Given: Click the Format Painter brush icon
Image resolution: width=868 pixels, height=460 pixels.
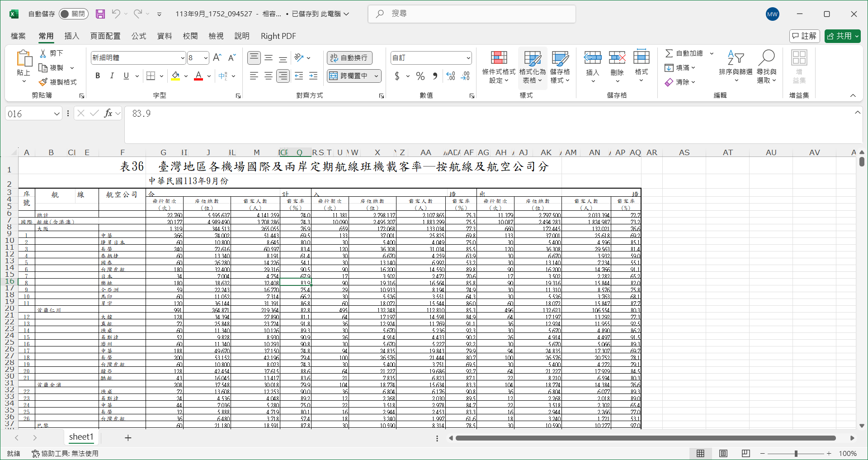Looking at the screenshot, I should tap(43, 82).
